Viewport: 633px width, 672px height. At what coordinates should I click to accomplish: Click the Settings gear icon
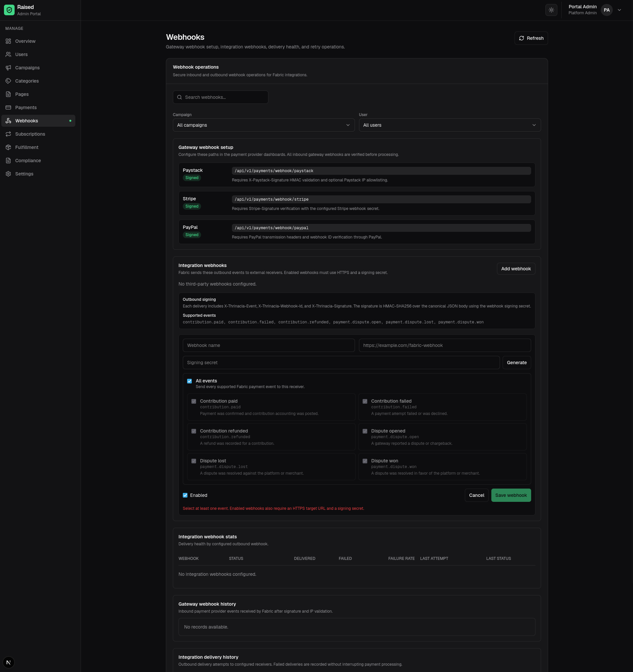pyautogui.click(x=8, y=174)
